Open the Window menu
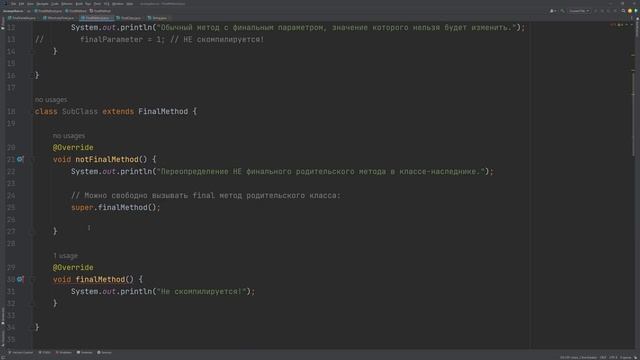Image resolution: width=640 pixels, height=360 pixels. 118,4
